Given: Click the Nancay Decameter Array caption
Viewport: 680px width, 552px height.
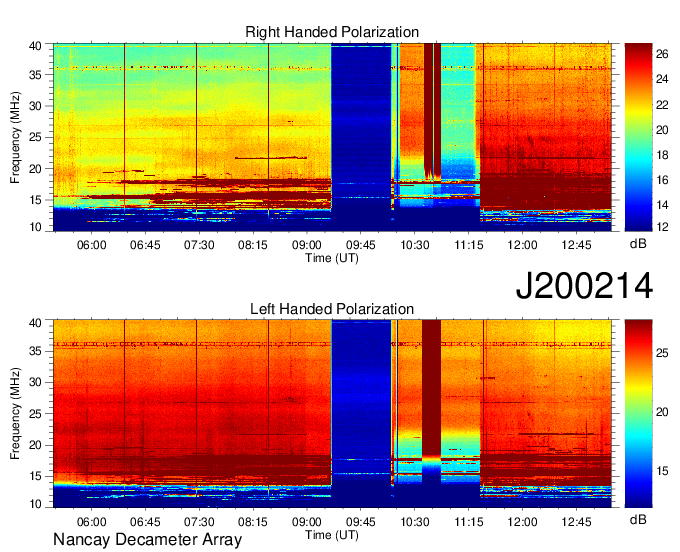Looking at the screenshot, I should click(x=147, y=539).
